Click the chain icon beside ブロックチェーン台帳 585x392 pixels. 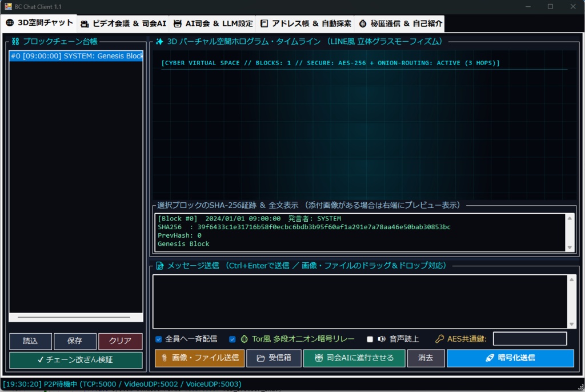tap(15, 42)
